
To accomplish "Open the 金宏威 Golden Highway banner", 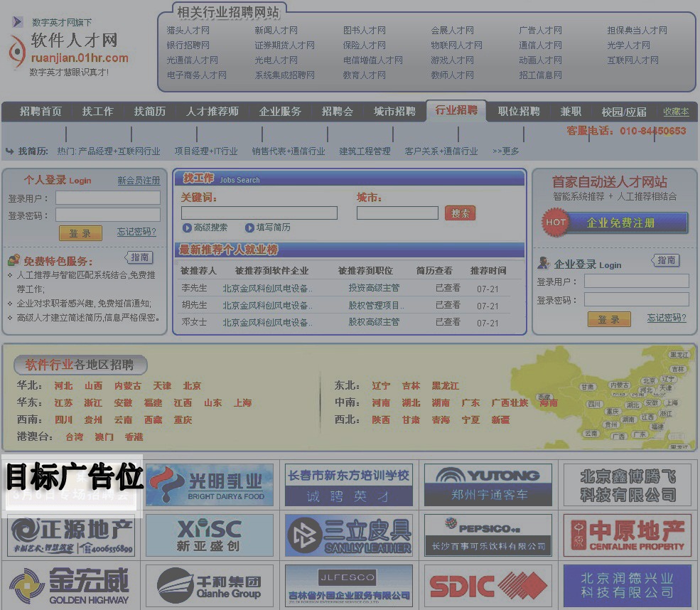I will (x=71, y=586).
